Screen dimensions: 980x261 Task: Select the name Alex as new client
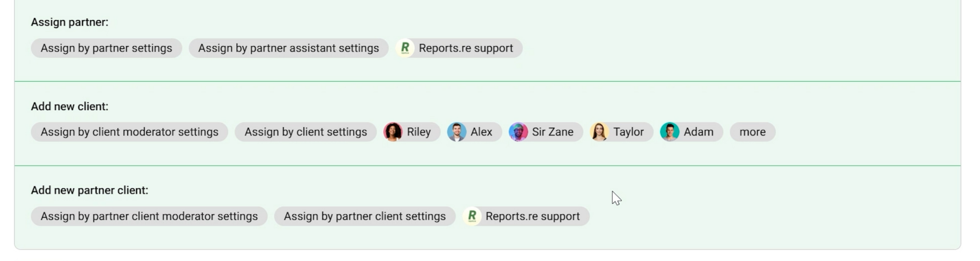481,132
